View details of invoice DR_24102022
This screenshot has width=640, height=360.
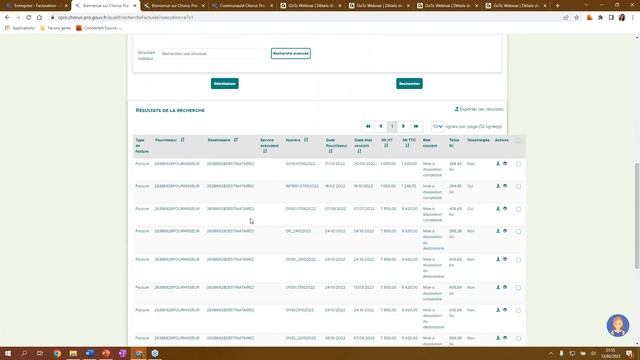pos(505,231)
